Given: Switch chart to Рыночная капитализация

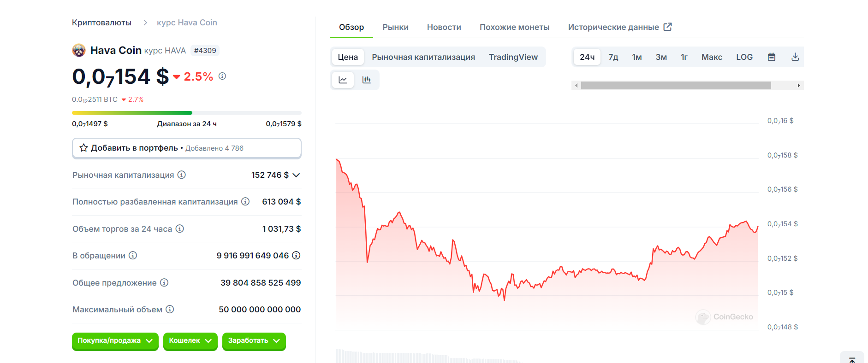Looking at the screenshot, I should (423, 57).
